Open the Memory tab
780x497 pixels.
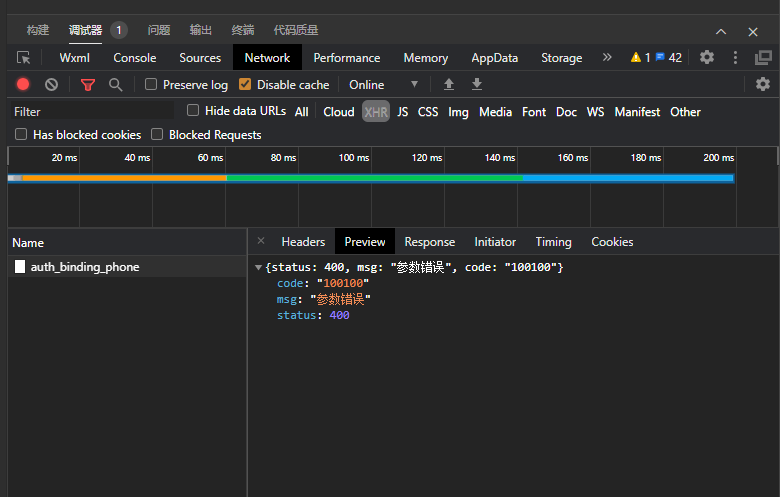[426, 58]
